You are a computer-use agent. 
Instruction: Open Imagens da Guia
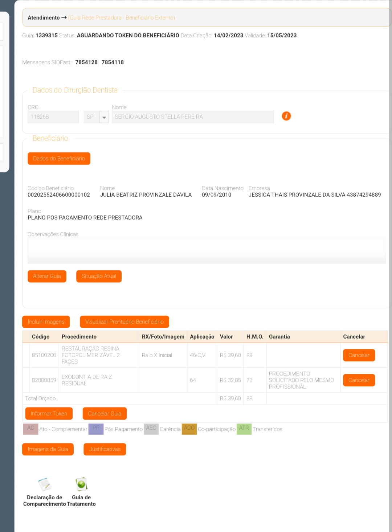(48, 449)
